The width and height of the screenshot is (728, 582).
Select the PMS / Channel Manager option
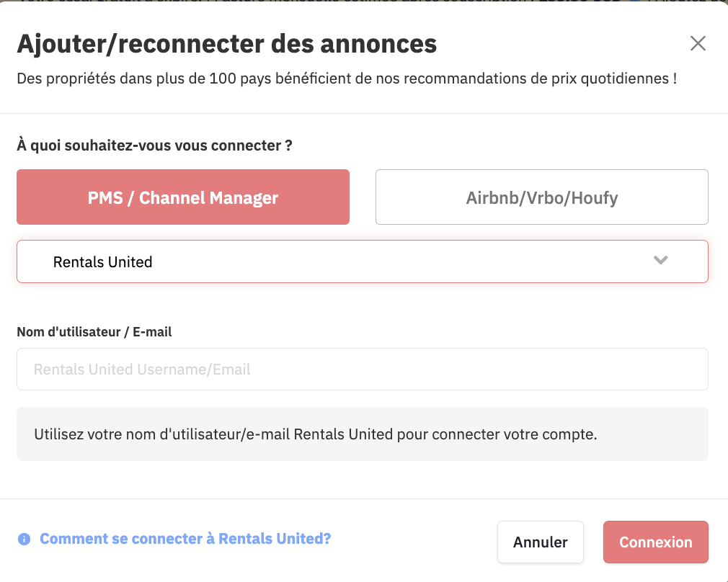(x=183, y=197)
